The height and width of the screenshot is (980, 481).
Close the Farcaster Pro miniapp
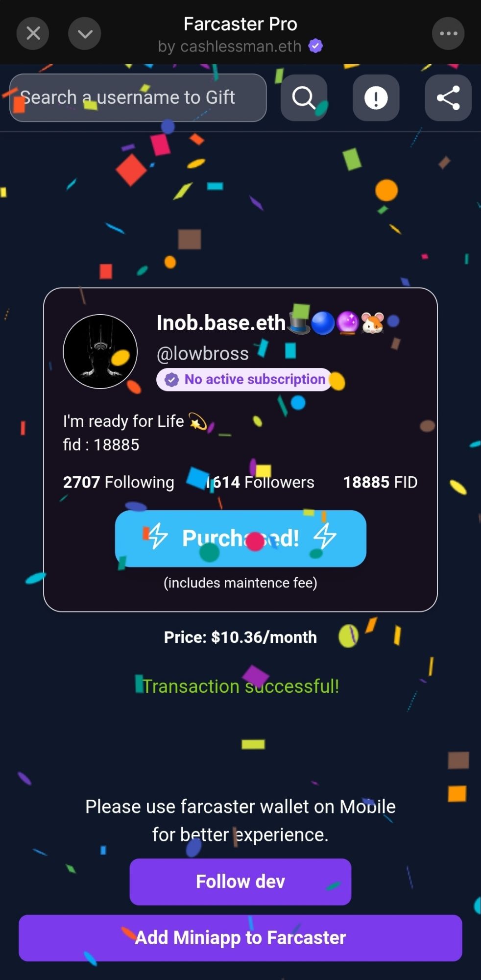pos(33,33)
